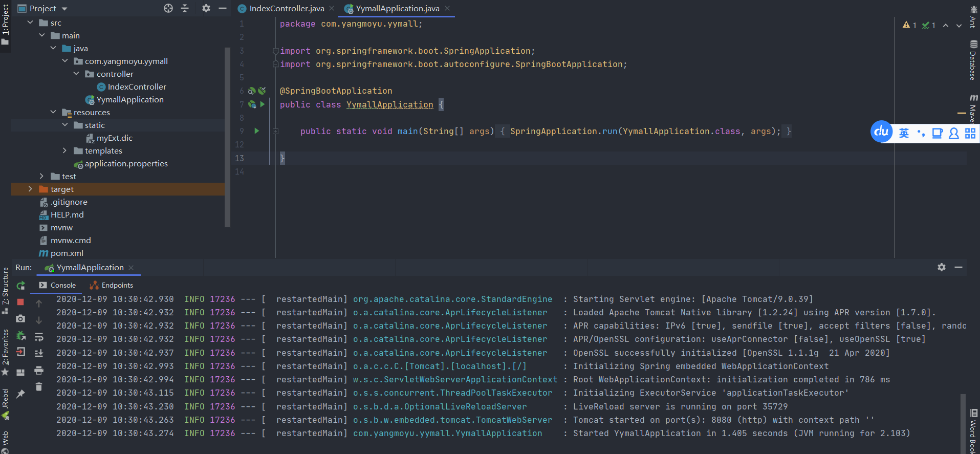Hide the Run tool window
980x454 pixels.
tap(959, 267)
